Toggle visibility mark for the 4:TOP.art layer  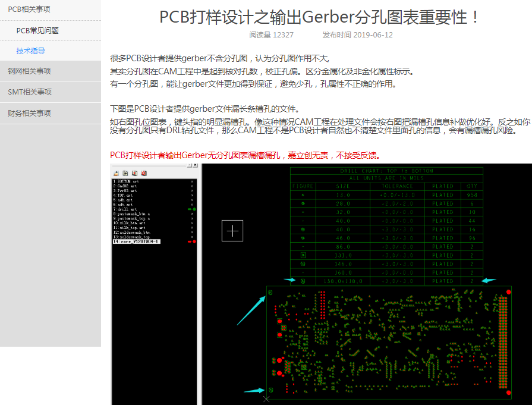[192, 195]
